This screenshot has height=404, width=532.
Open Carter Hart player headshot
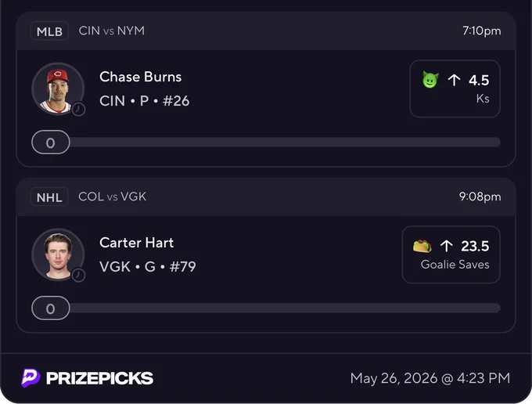58,254
